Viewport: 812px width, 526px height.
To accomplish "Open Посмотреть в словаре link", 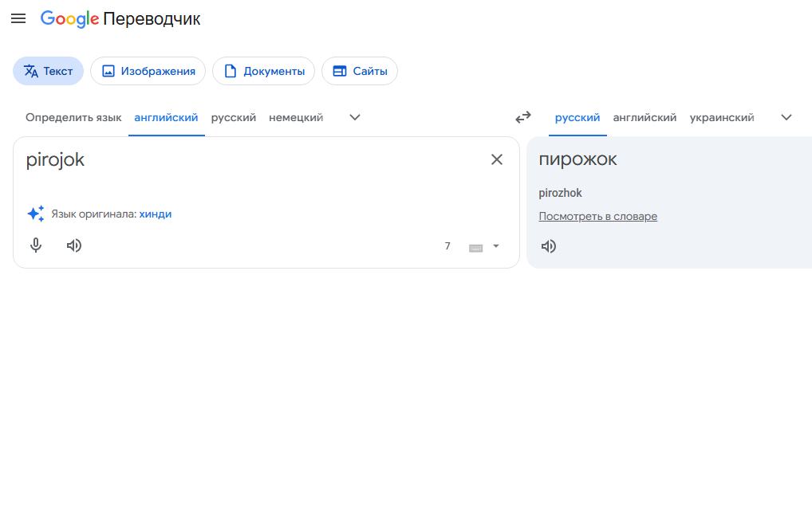I will coord(598,216).
